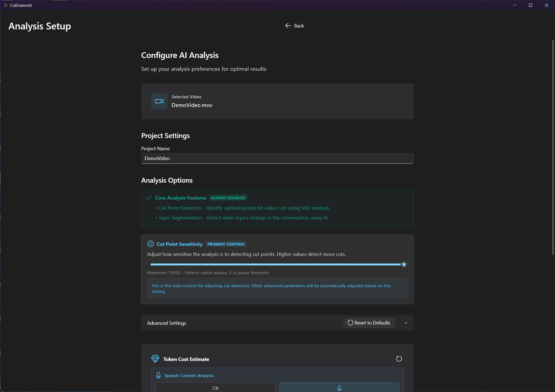Click in the Project Name input field
The image size is (555, 392).
277,158
